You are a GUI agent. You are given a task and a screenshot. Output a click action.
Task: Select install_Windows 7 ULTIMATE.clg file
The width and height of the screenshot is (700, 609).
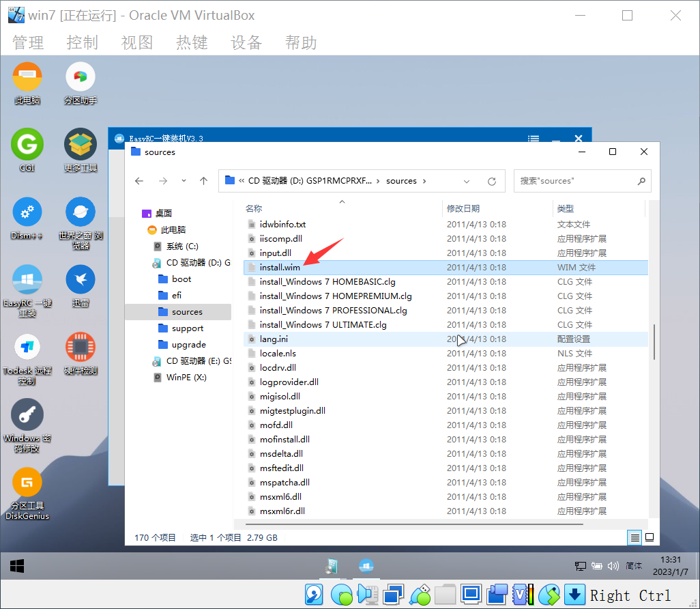pyautogui.click(x=446, y=324)
